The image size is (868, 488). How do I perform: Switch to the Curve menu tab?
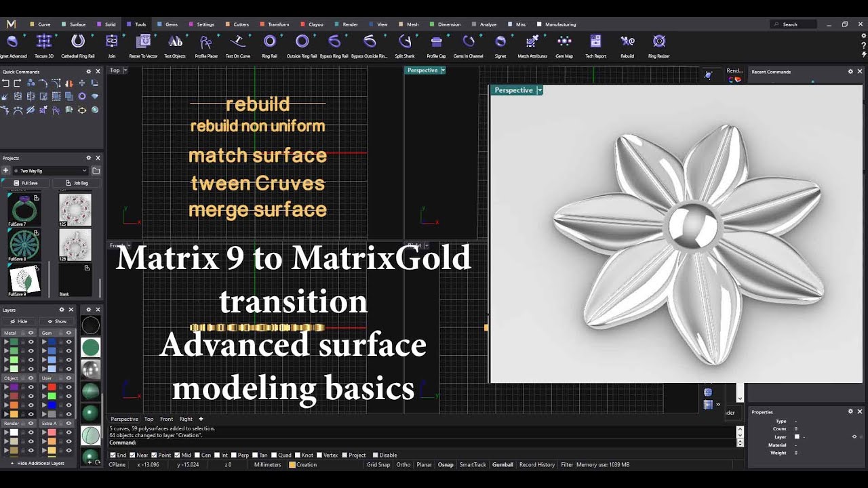40,24
